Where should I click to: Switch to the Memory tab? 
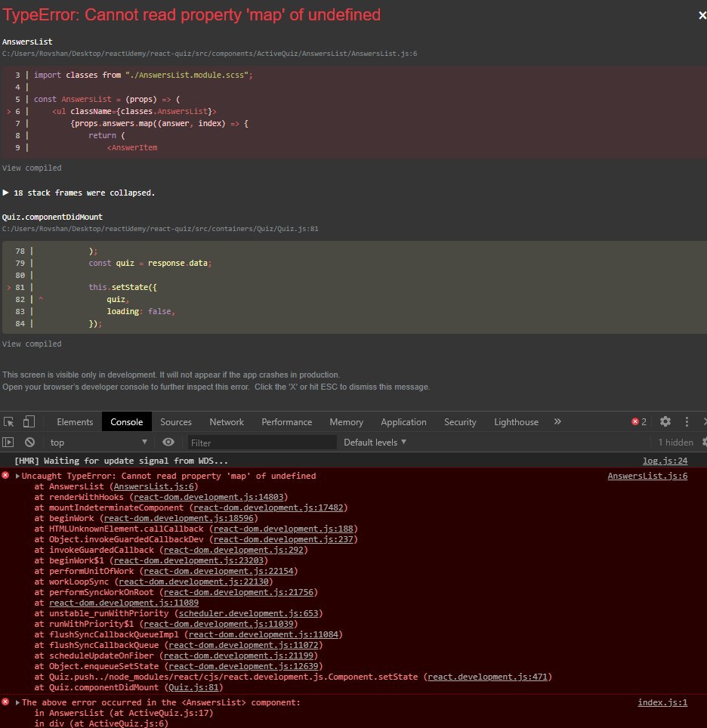(346, 421)
